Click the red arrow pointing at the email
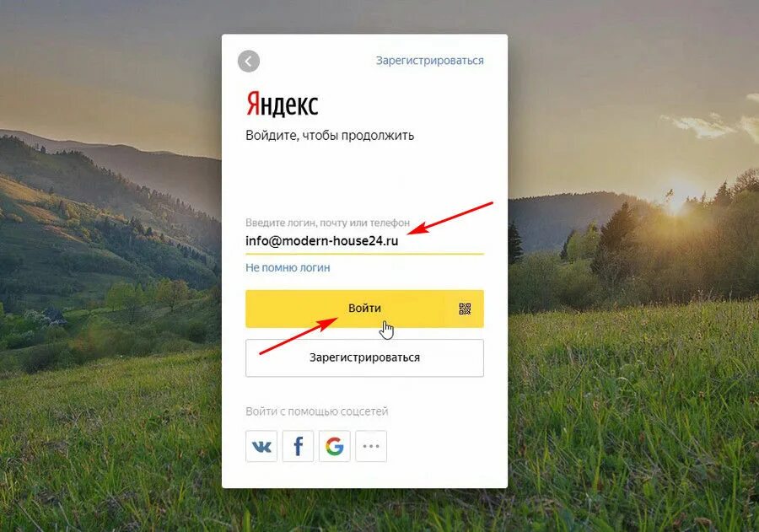This screenshot has width=759, height=532. click(x=449, y=218)
